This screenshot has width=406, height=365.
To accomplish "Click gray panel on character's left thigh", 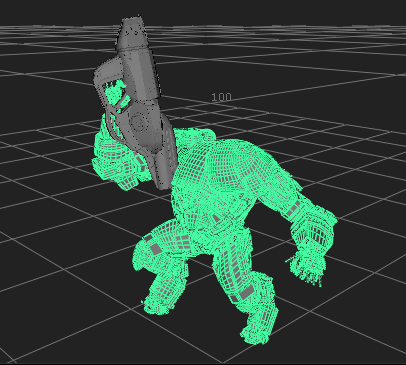I will (155, 248).
